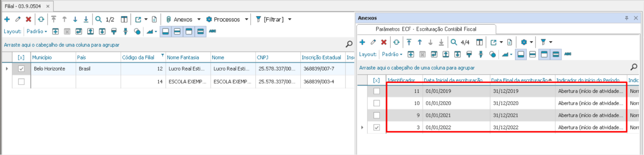Go to first record in Filial toolbar
The width and height of the screenshot is (644, 155).
(54, 19)
